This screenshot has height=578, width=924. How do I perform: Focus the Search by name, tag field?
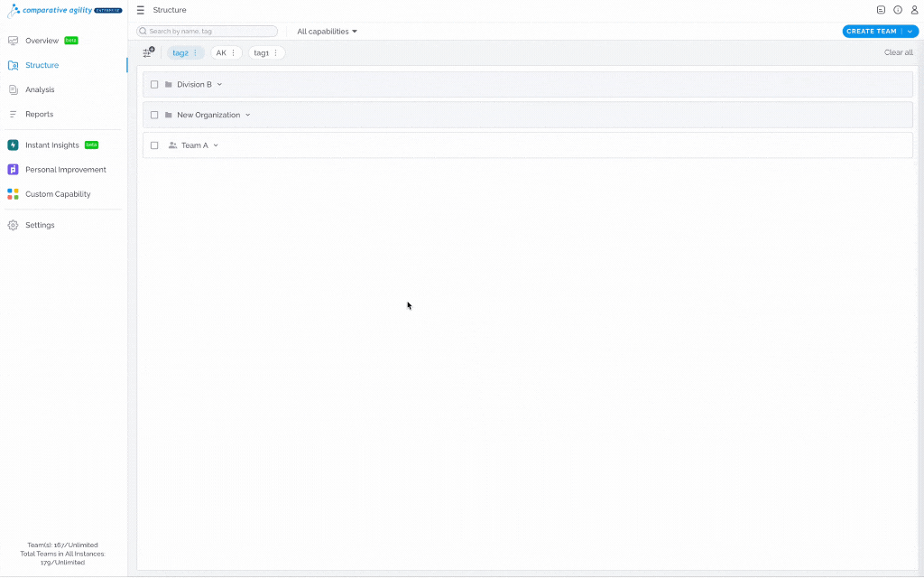[x=207, y=32]
